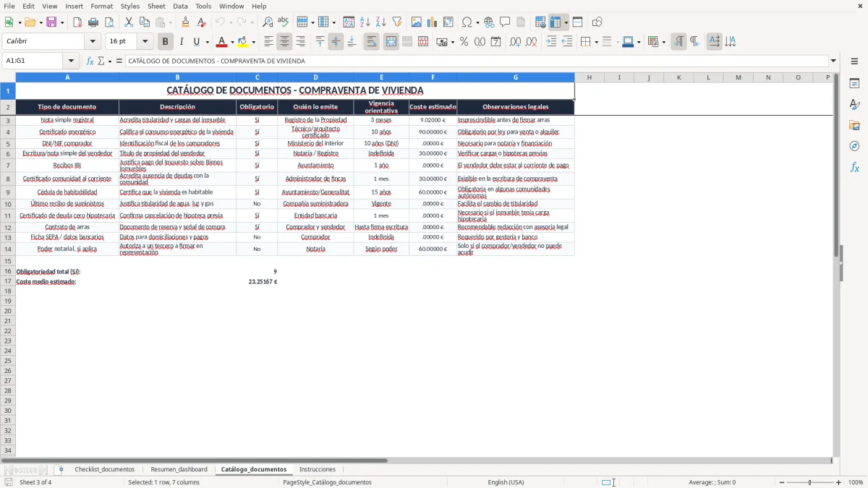Switch to Resumen_dashboard sheet tab

click(x=179, y=469)
